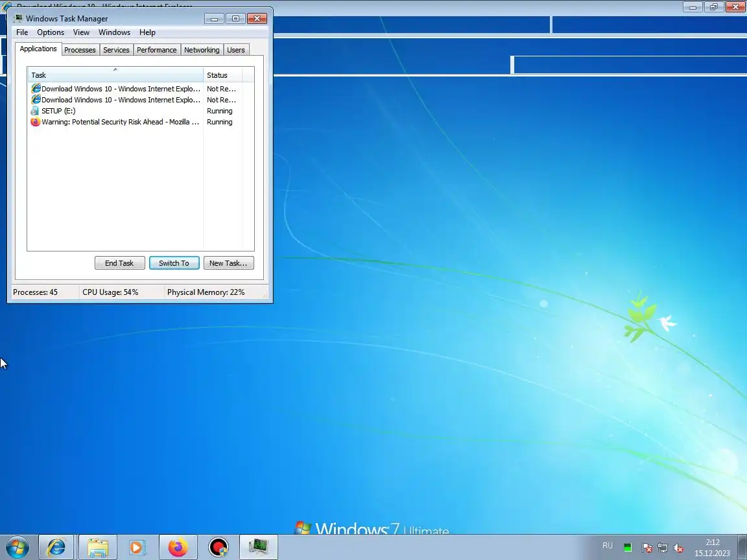747x560 pixels.
Task: Click the Physical Memory: 22% status entry
Action: (x=206, y=292)
